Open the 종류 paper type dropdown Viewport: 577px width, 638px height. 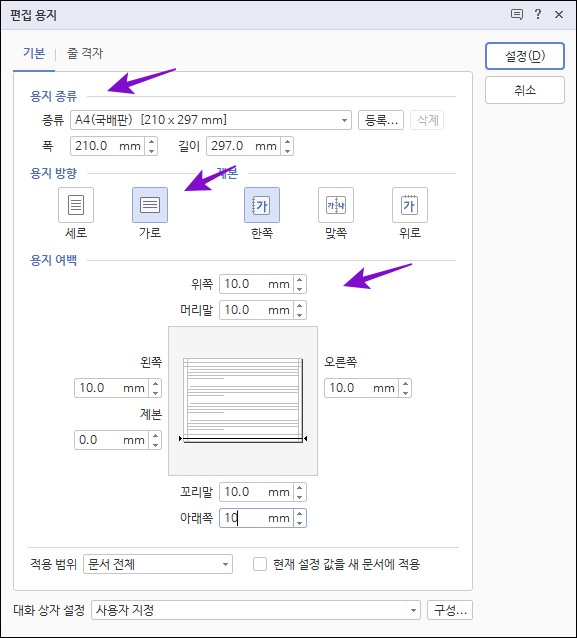point(211,120)
